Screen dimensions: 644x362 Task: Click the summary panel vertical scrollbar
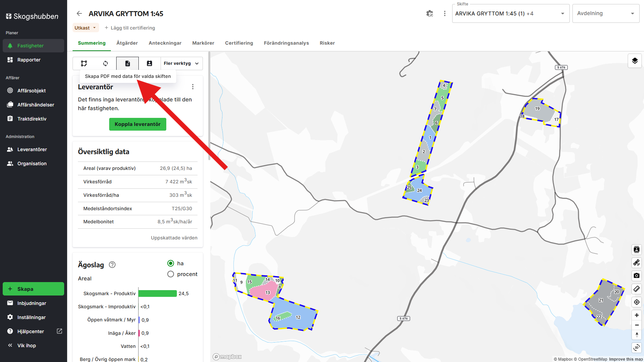click(x=209, y=106)
